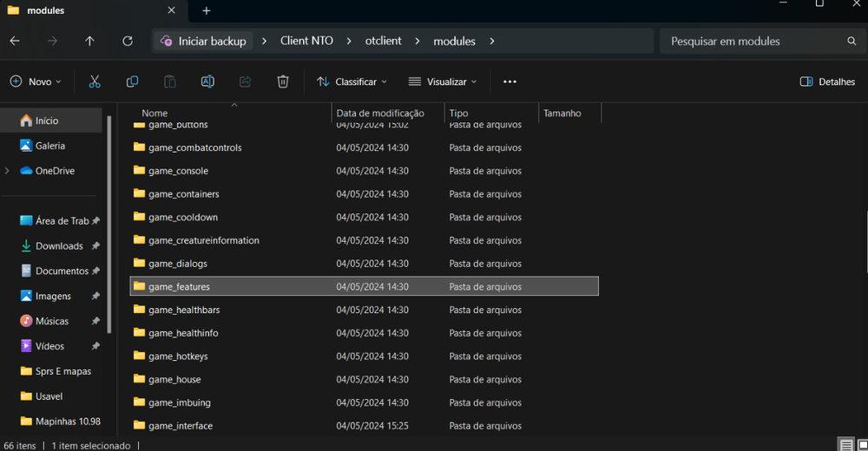Click the Rename icon in toolbar

click(x=207, y=82)
